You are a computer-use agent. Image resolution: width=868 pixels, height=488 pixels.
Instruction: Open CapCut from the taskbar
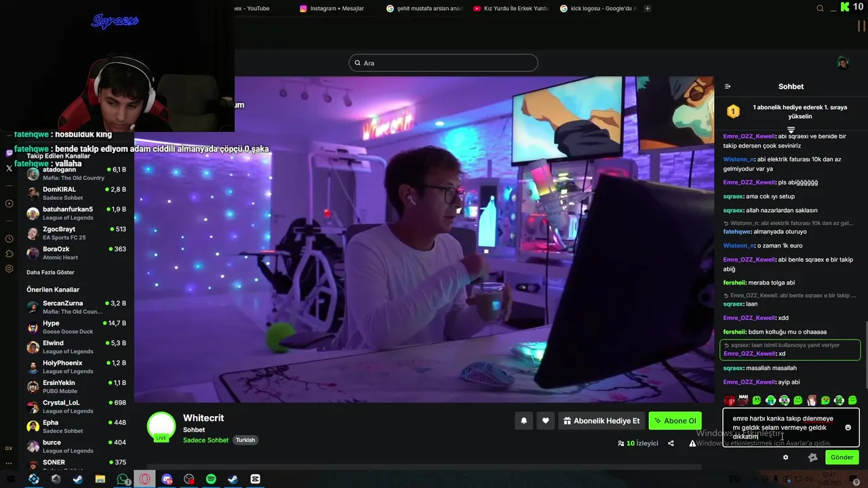click(255, 479)
